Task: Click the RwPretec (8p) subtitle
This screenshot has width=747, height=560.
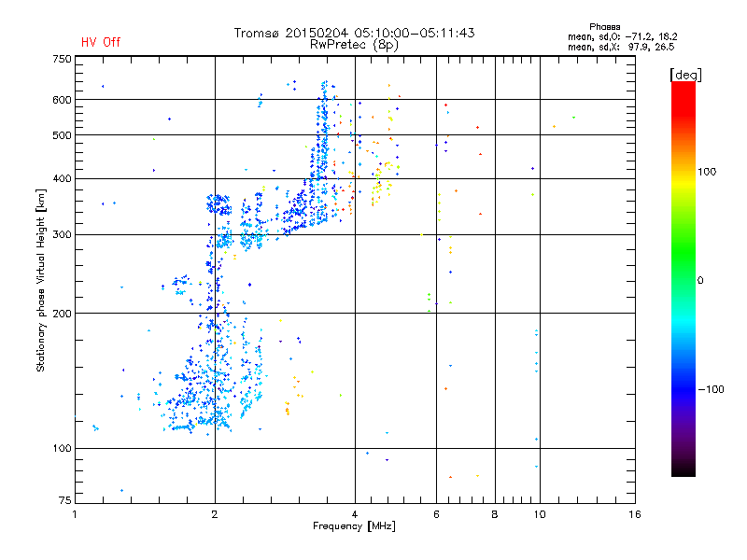Action: tap(354, 45)
